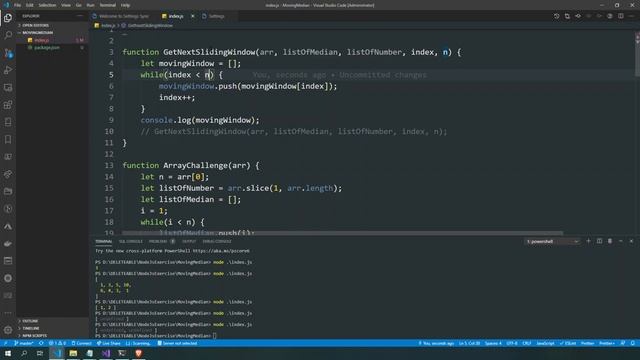Click Spaces: 4 indentation in status bar
The image size is (640, 360).
click(493, 343)
